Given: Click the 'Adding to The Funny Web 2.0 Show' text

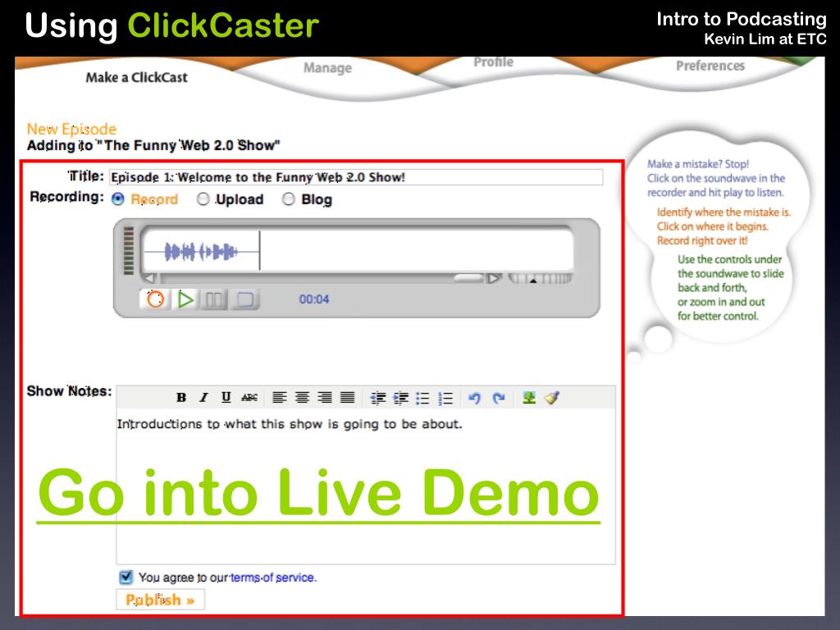Looking at the screenshot, I should tap(153, 145).
